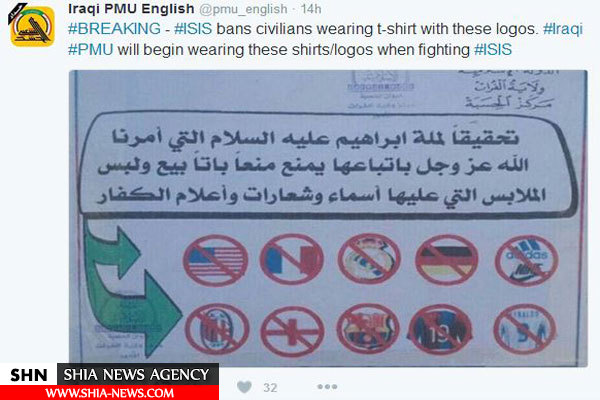Click the crossed-out FC Barcelona crest
600x400 pixels.
(x=368, y=330)
